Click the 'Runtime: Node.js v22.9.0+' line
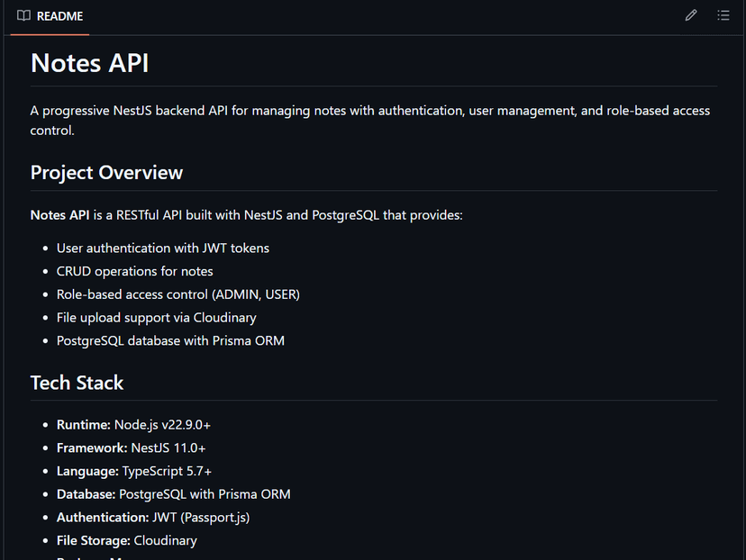The image size is (746, 560). [x=133, y=425]
